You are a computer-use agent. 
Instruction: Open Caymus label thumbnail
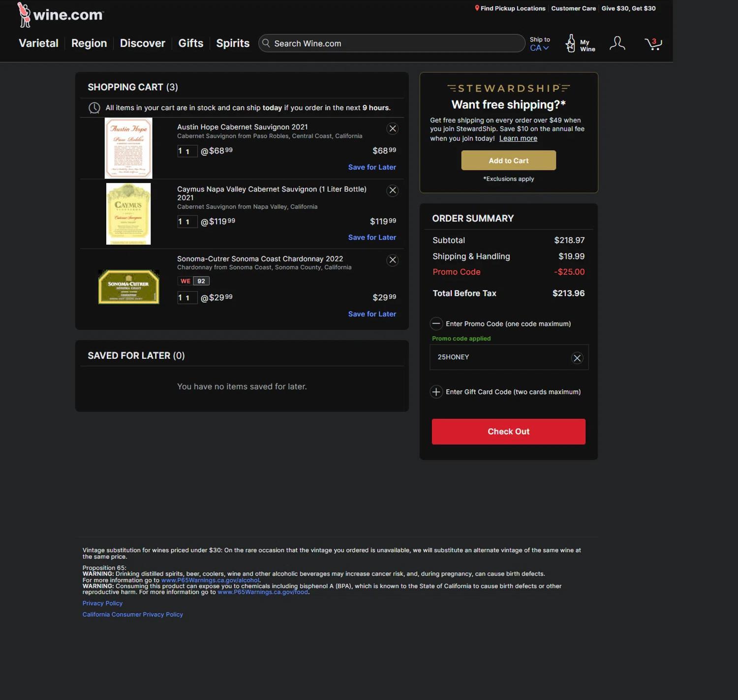128,214
